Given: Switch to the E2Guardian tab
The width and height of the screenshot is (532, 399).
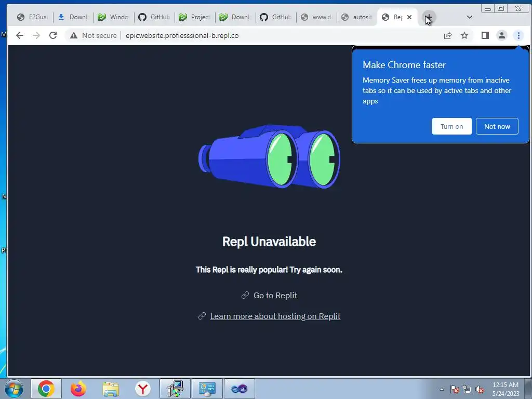Looking at the screenshot, I should pyautogui.click(x=33, y=17).
